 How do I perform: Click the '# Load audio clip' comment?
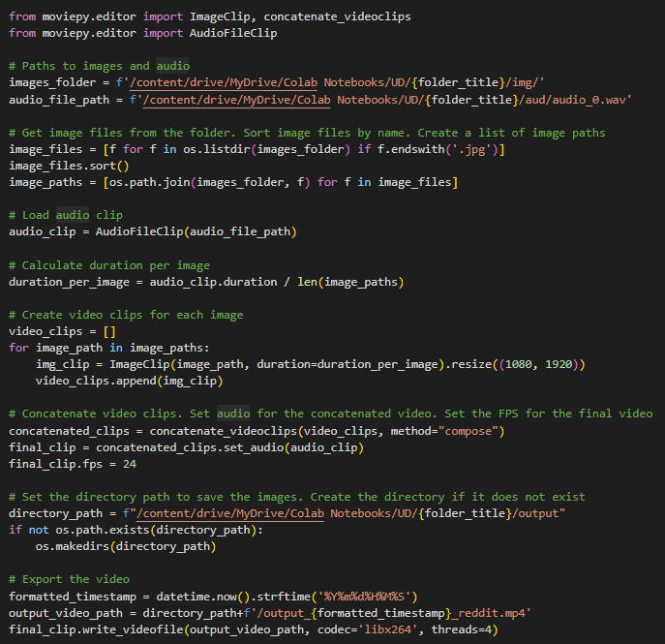pos(66,215)
